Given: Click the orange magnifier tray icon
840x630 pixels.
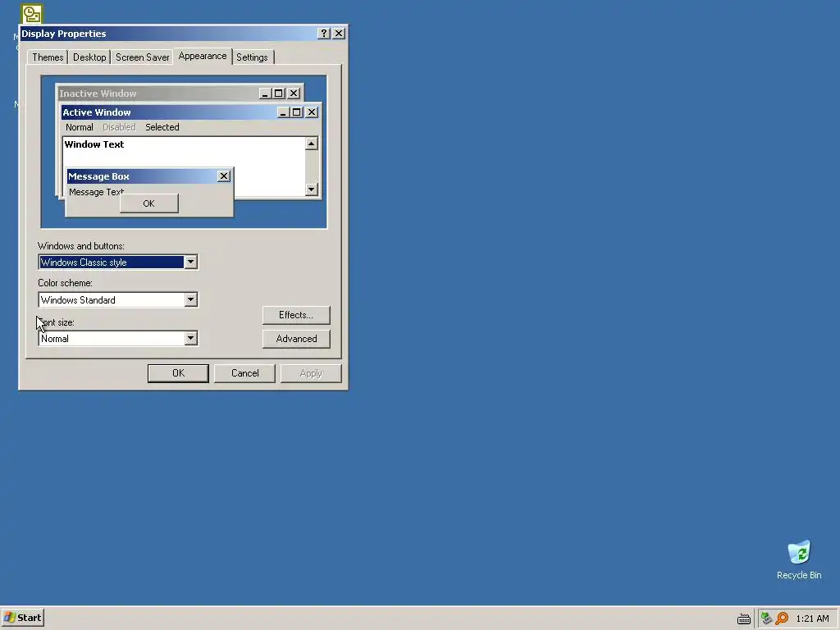Looking at the screenshot, I should click(x=782, y=619).
